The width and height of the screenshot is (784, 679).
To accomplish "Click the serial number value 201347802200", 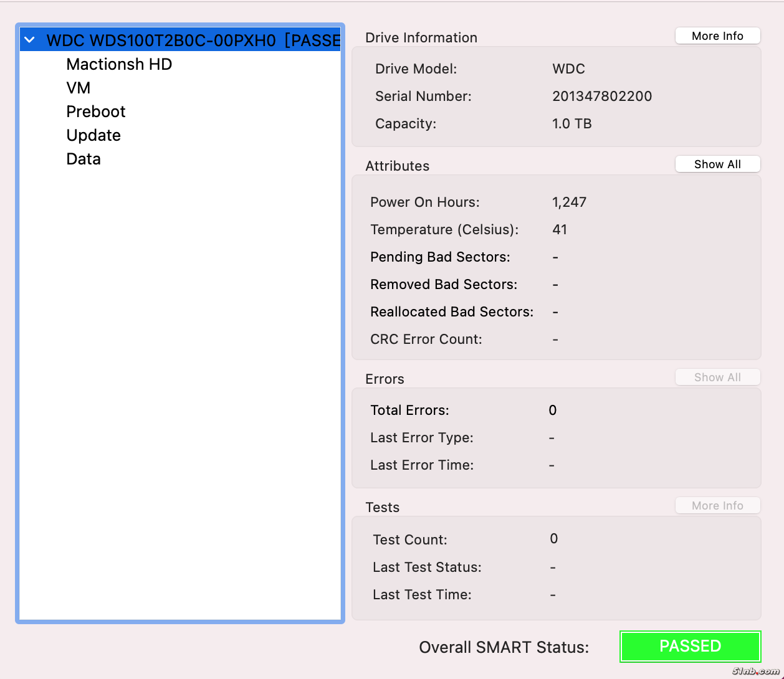I will (602, 96).
